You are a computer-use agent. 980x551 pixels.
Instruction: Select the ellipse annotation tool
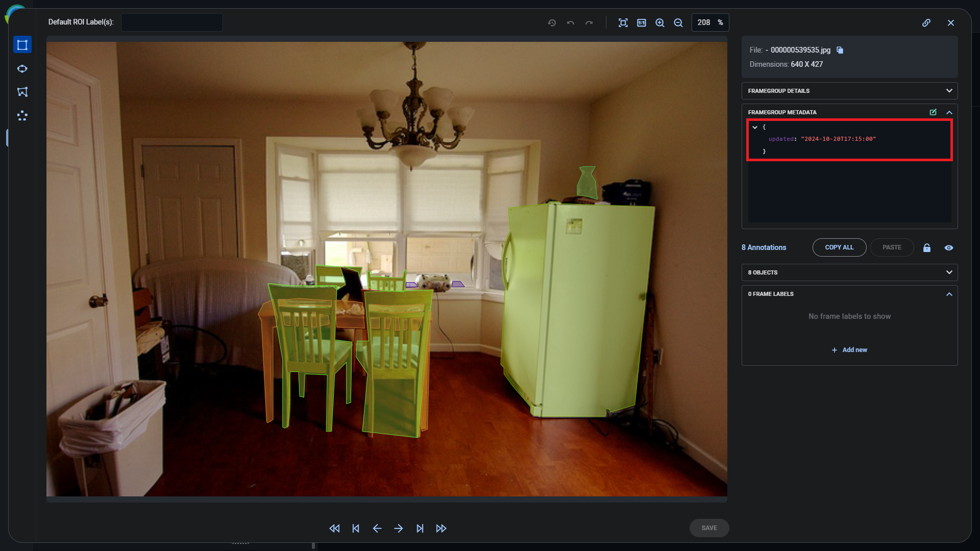point(22,68)
